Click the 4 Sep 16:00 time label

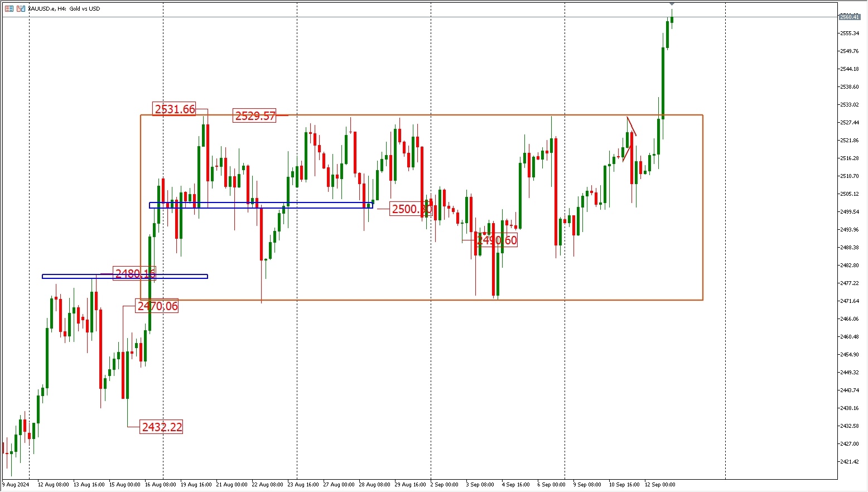point(516,485)
